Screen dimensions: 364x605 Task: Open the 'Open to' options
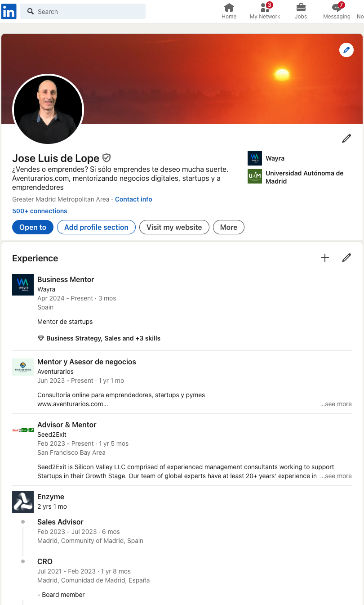click(x=33, y=227)
